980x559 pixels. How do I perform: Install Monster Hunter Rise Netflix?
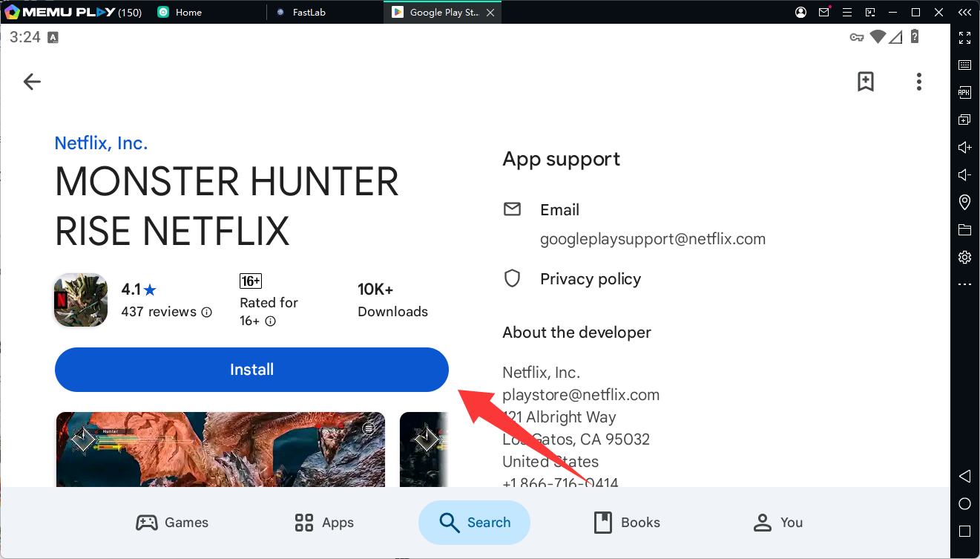[251, 370]
